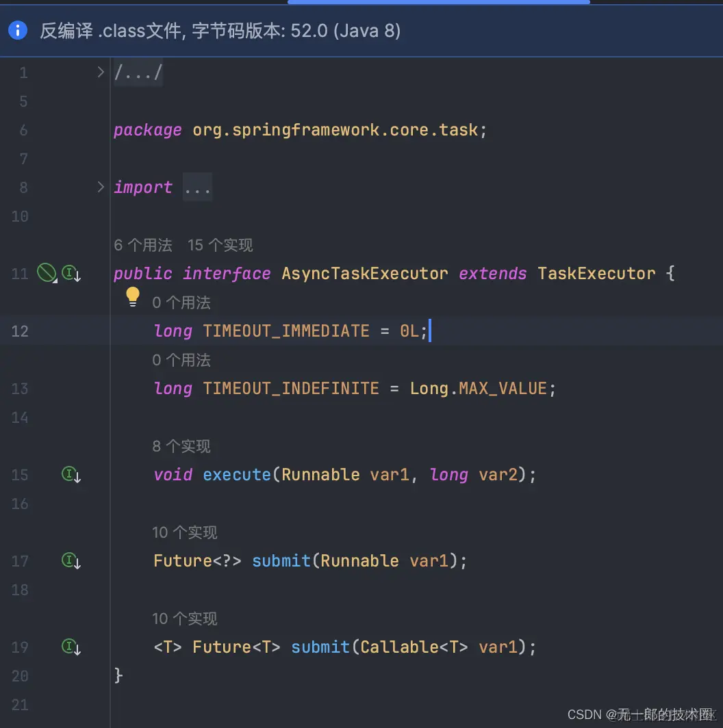Click the yellow lightbulb intention icon
The image size is (723, 728).
click(133, 297)
